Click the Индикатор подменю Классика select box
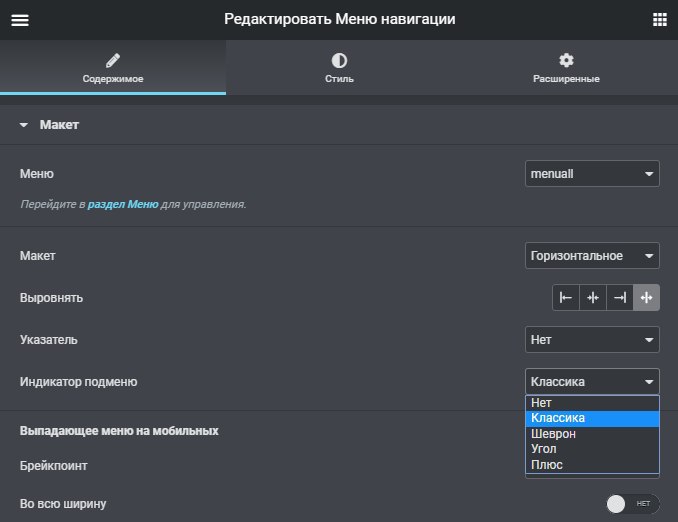 592,381
